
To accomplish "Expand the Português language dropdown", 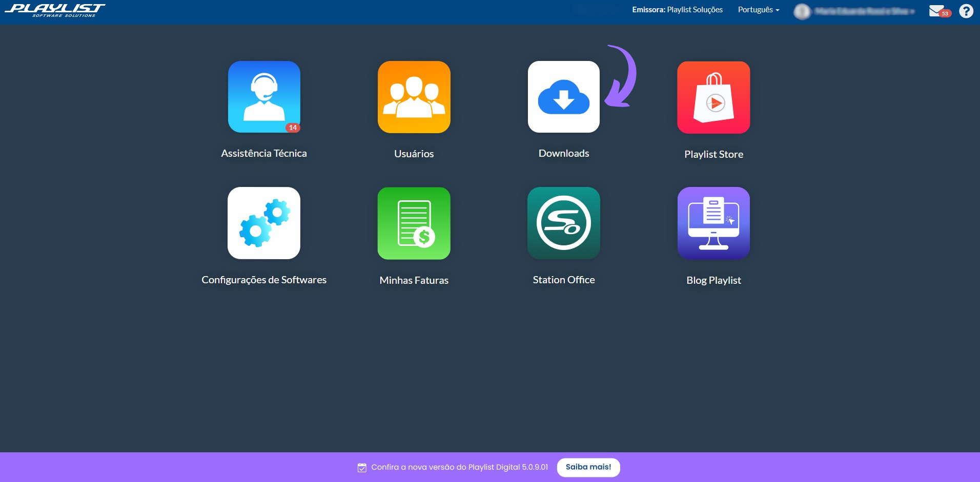I will [x=758, y=10].
